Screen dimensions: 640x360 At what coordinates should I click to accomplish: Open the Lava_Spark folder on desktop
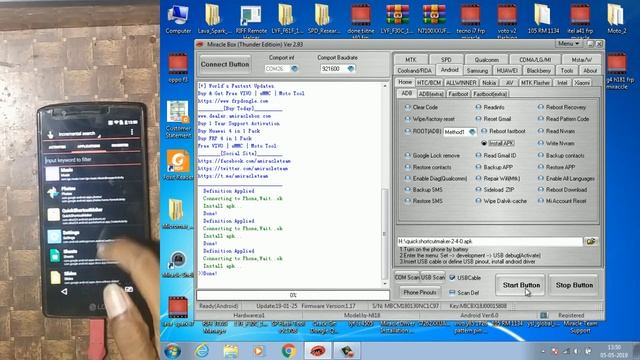(213, 18)
